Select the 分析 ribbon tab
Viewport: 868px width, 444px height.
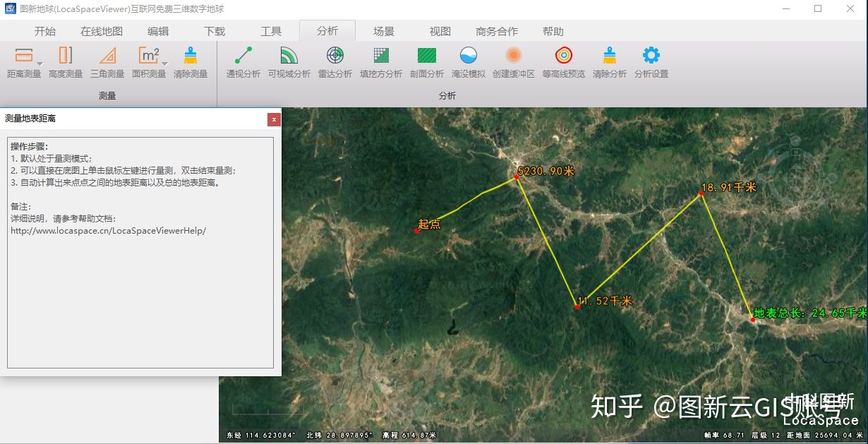click(x=327, y=31)
